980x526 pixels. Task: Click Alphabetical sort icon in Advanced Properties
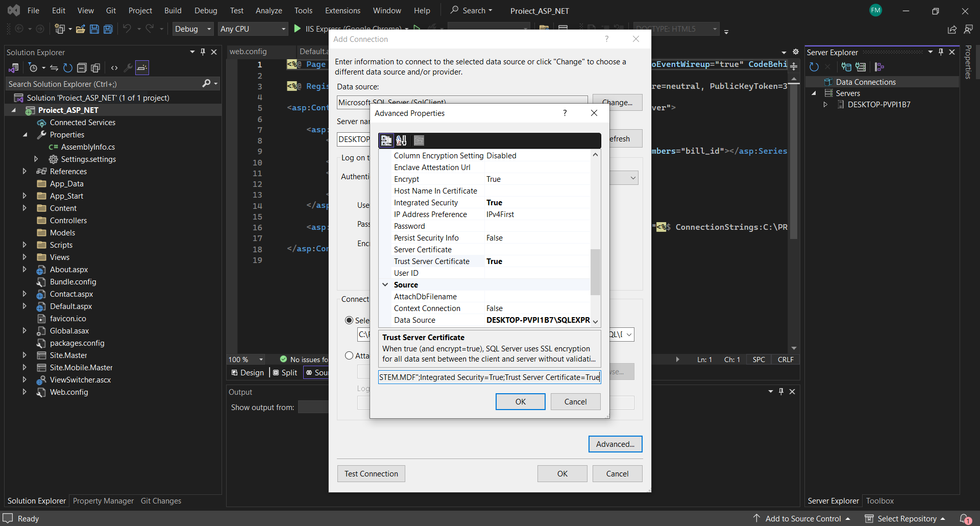[401, 140]
